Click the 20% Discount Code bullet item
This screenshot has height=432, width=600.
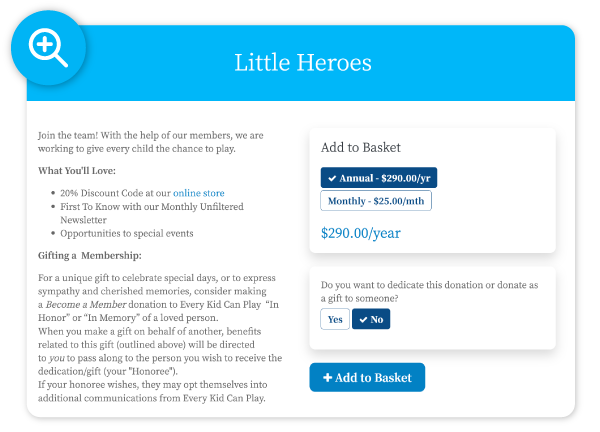142,193
